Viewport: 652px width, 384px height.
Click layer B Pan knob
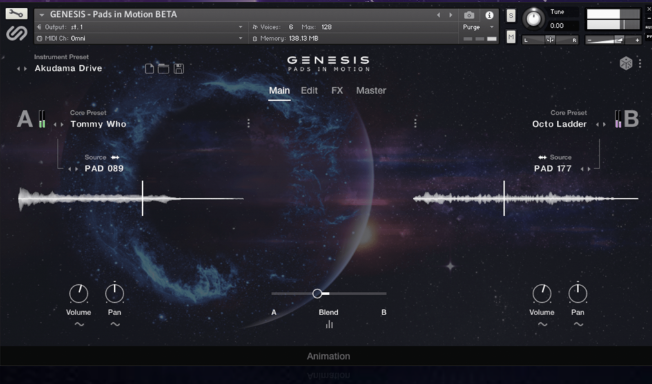578,294
